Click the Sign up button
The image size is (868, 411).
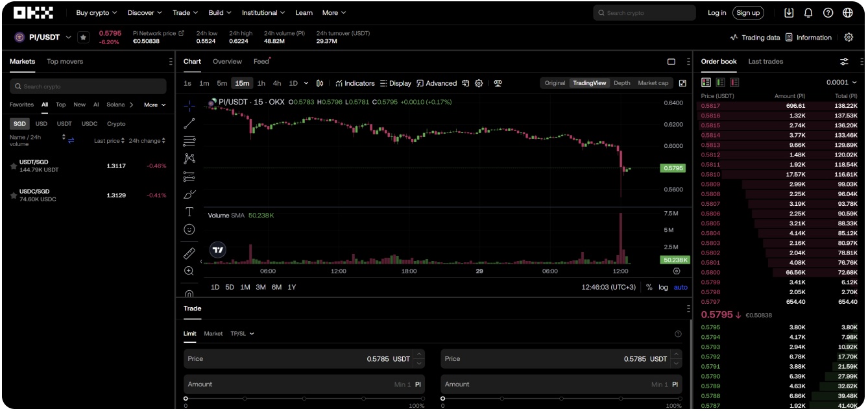tap(748, 12)
